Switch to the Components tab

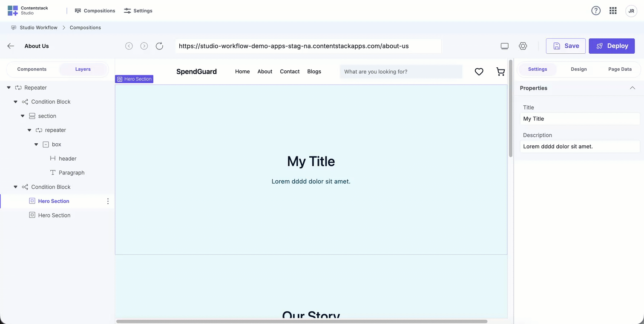[x=32, y=69]
